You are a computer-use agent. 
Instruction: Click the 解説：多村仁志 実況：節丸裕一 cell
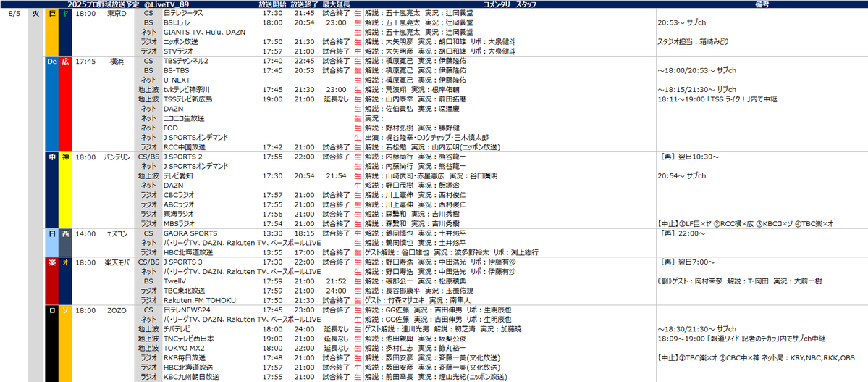tap(416, 348)
